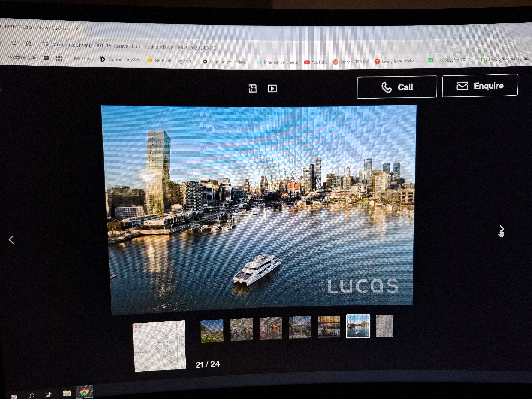The width and height of the screenshot is (532, 399).
Task: Open site settings icon in address bar
Action: point(46,44)
